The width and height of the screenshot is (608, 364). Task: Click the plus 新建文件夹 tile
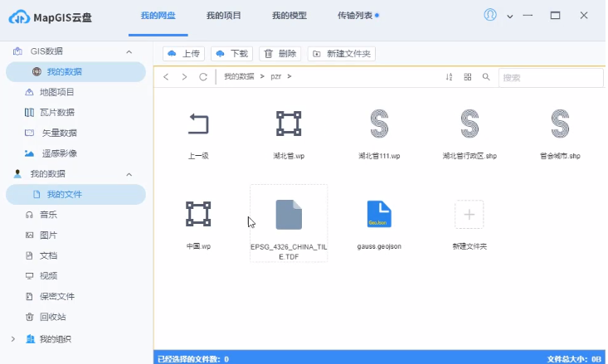[469, 215]
